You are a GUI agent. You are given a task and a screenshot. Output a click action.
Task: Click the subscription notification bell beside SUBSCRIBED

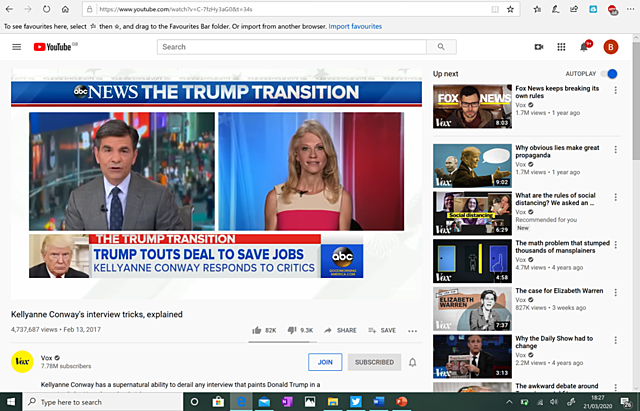pyautogui.click(x=413, y=362)
